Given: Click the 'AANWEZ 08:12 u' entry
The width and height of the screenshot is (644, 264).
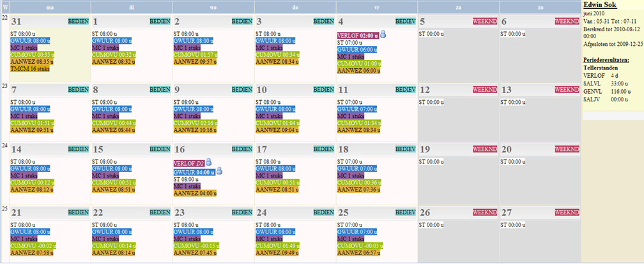Looking at the screenshot, I should coord(32,189).
